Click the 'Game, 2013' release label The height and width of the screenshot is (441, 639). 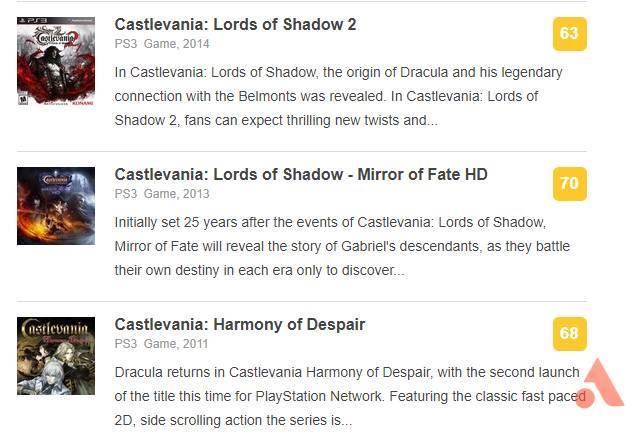point(176,194)
